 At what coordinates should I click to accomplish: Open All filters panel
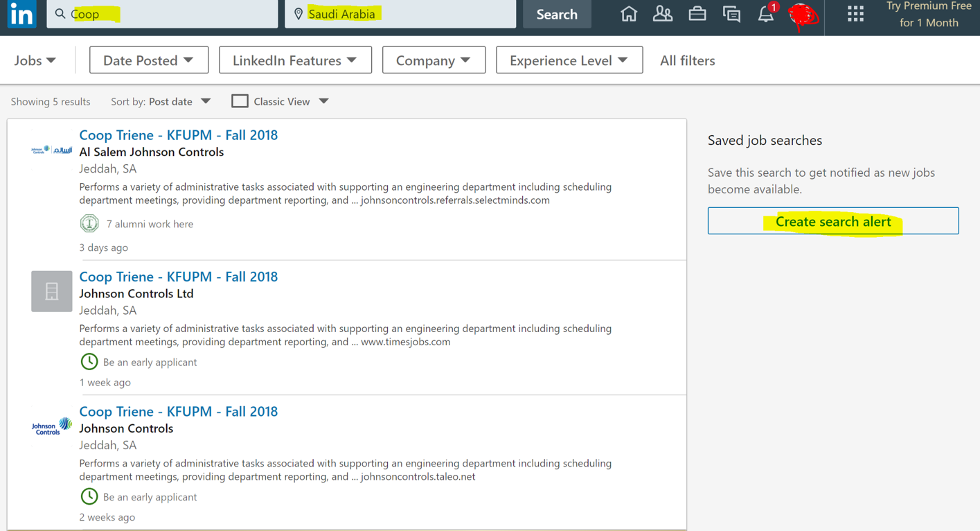(x=687, y=60)
